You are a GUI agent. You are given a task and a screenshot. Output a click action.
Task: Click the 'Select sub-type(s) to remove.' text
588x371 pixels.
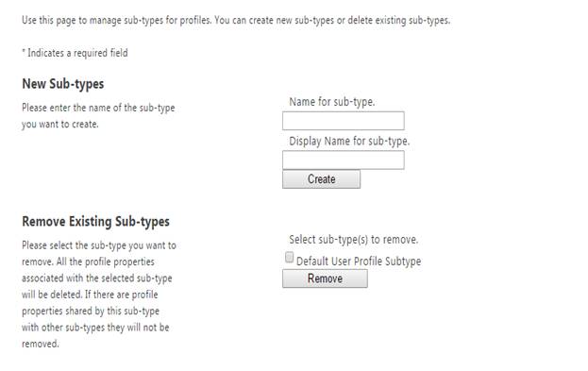[353, 240]
